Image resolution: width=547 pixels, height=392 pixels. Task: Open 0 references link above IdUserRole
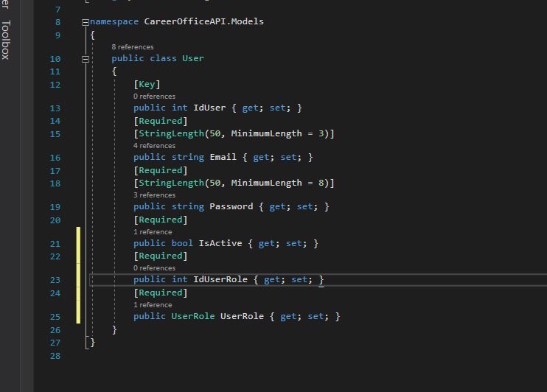[x=154, y=268]
